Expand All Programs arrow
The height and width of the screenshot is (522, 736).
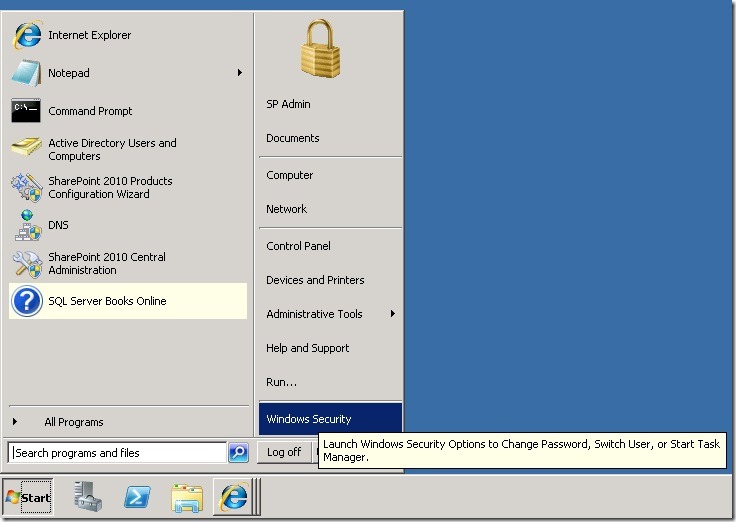[x=15, y=422]
